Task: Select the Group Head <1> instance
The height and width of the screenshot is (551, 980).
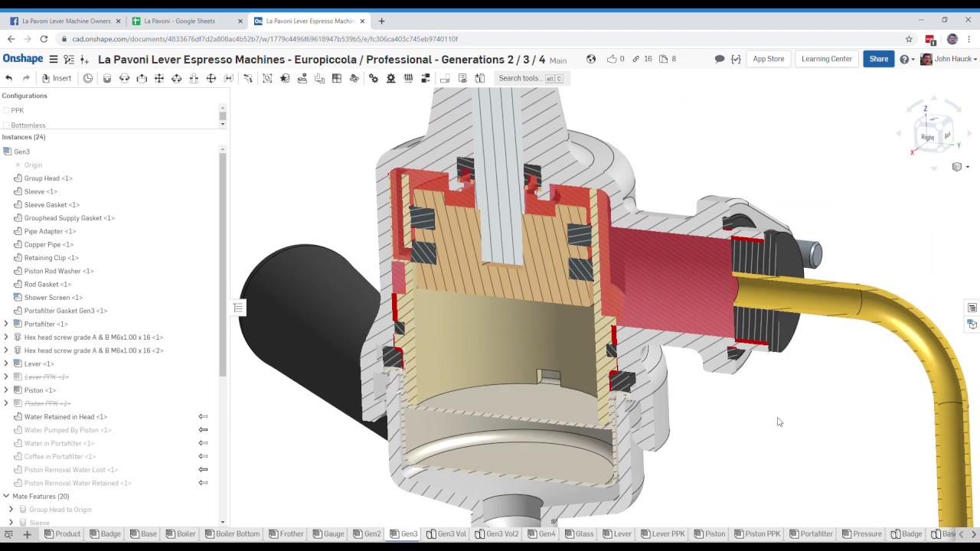Action: coord(48,178)
